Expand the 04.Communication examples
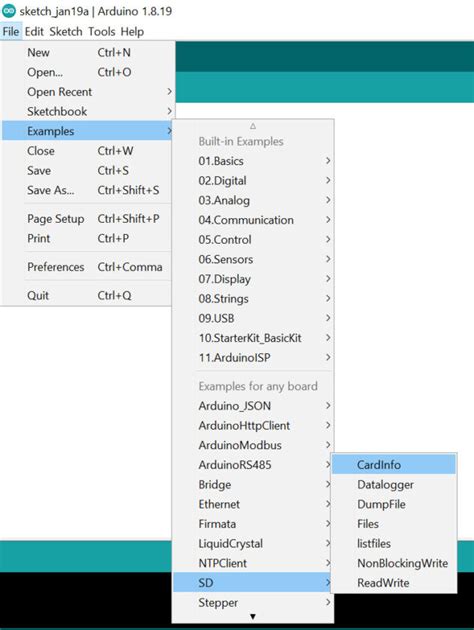This screenshot has width=474, height=630. [253, 220]
